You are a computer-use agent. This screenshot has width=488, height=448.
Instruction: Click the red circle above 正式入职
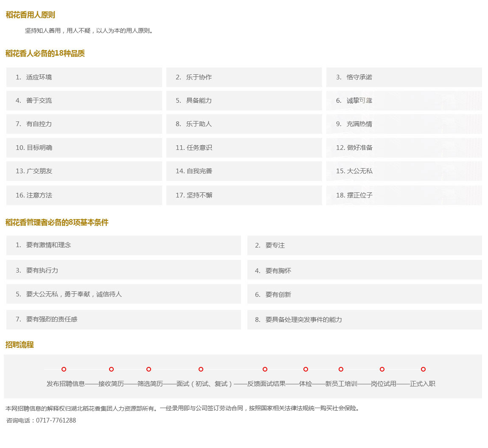[423, 369]
